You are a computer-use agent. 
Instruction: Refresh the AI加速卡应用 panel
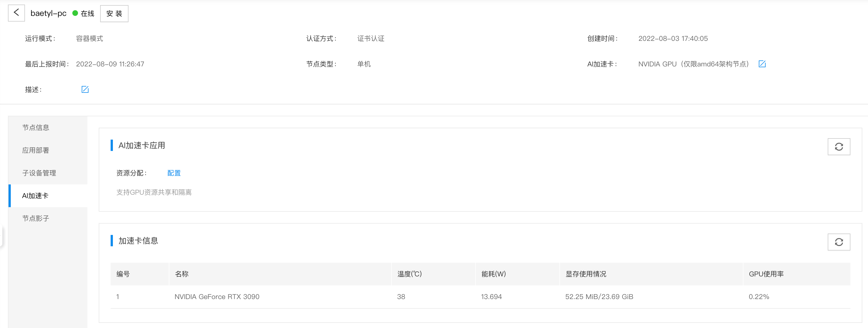click(839, 147)
